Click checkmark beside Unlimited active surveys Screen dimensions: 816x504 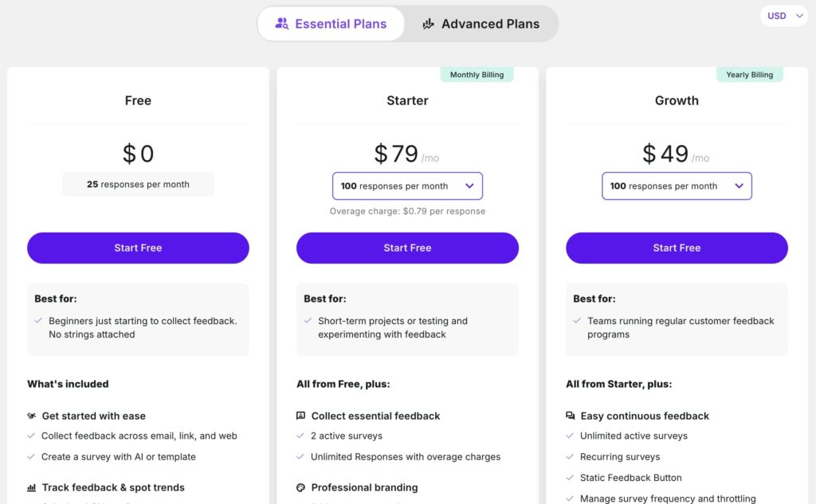[x=570, y=436]
